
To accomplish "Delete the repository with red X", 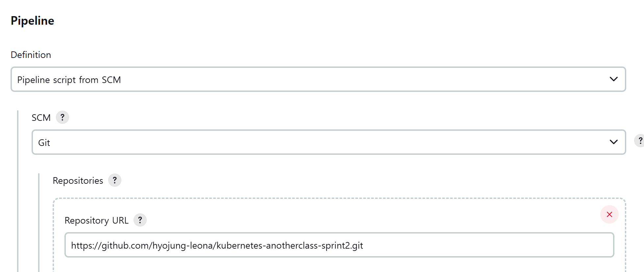I will coord(609,214).
